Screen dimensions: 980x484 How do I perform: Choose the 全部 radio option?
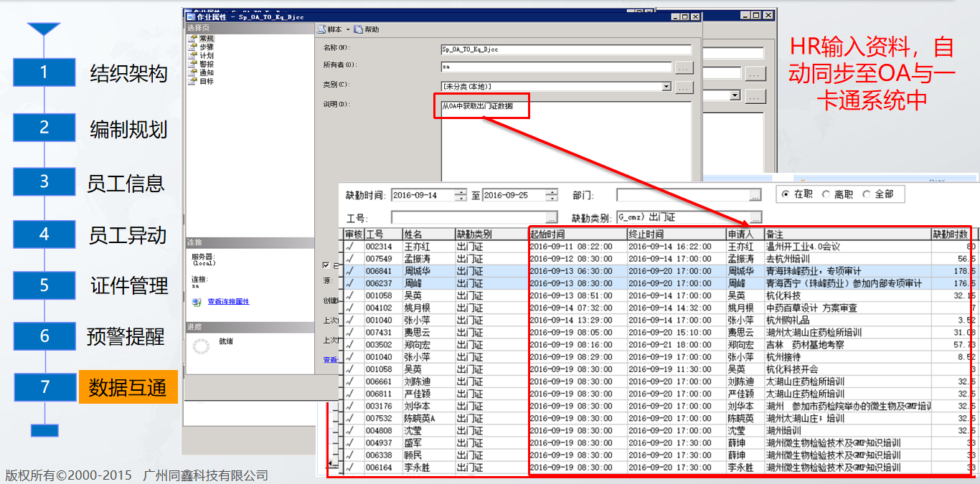[x=867, y=194]
